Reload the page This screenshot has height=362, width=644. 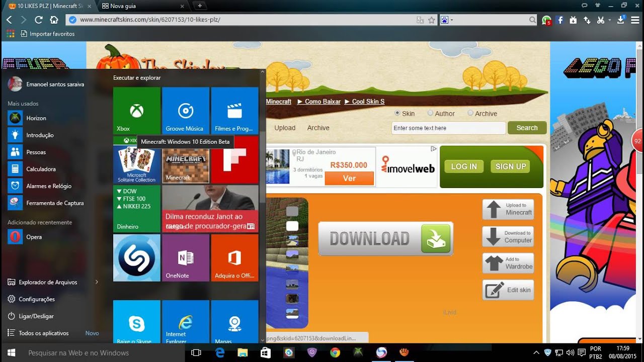[x=38, y=20]
